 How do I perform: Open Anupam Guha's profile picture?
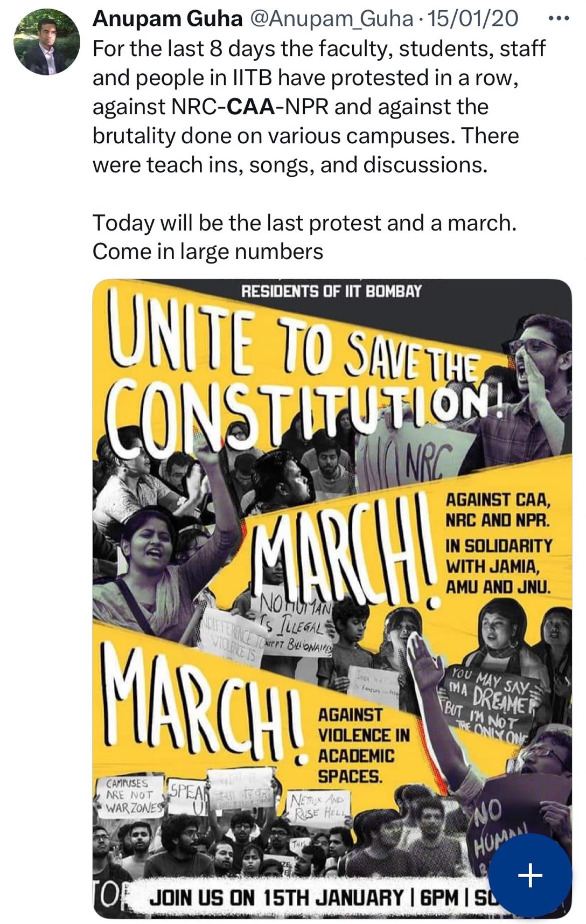click(x=47, y=41)
